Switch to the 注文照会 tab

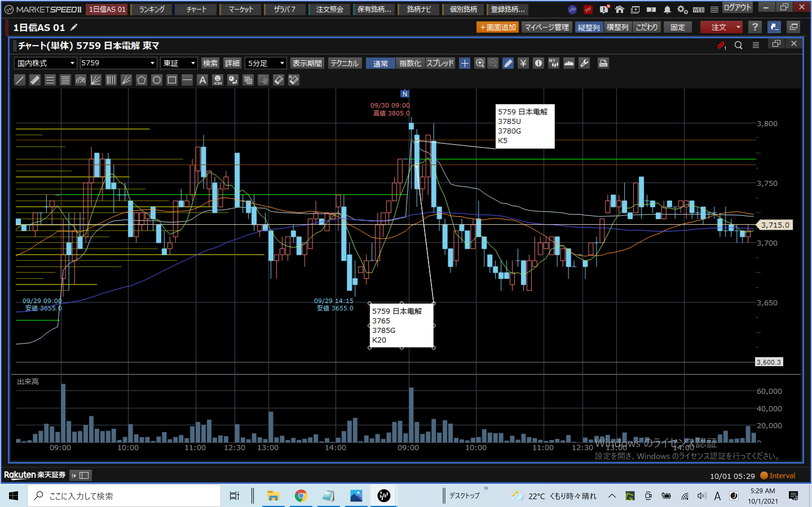(x=330, y=9)
